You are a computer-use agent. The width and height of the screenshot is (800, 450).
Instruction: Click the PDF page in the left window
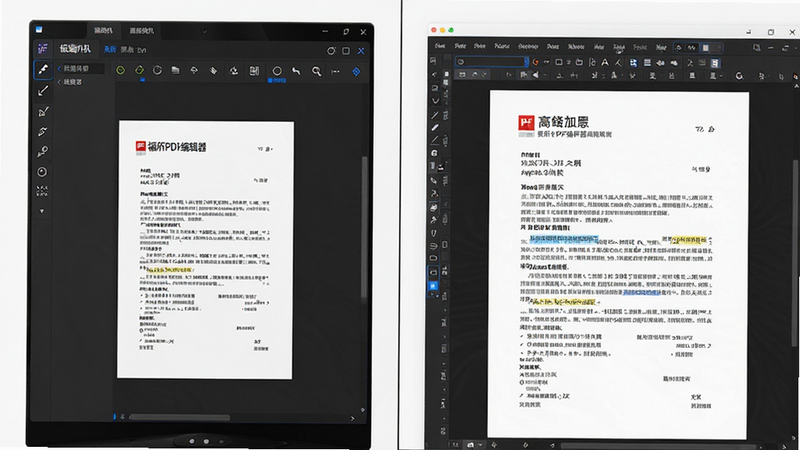pyautogui.click(x=205, y=250)
